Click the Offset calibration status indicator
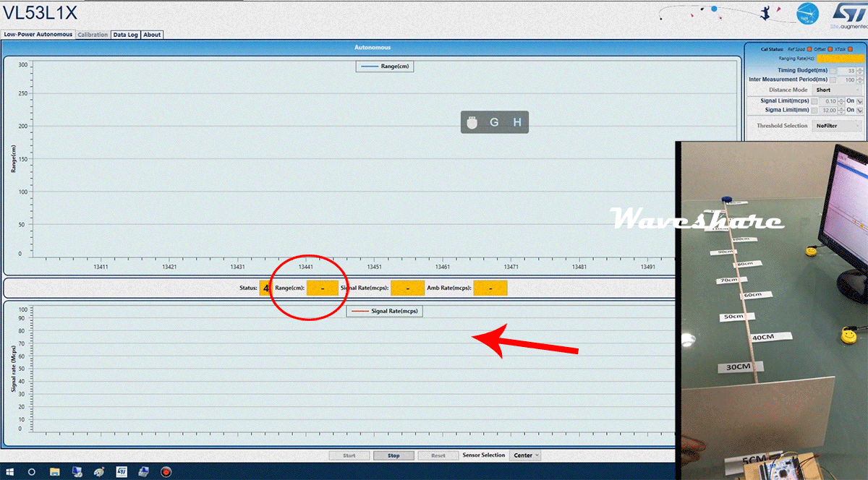The width and height of the screenshot is (868, 480). 830,49
